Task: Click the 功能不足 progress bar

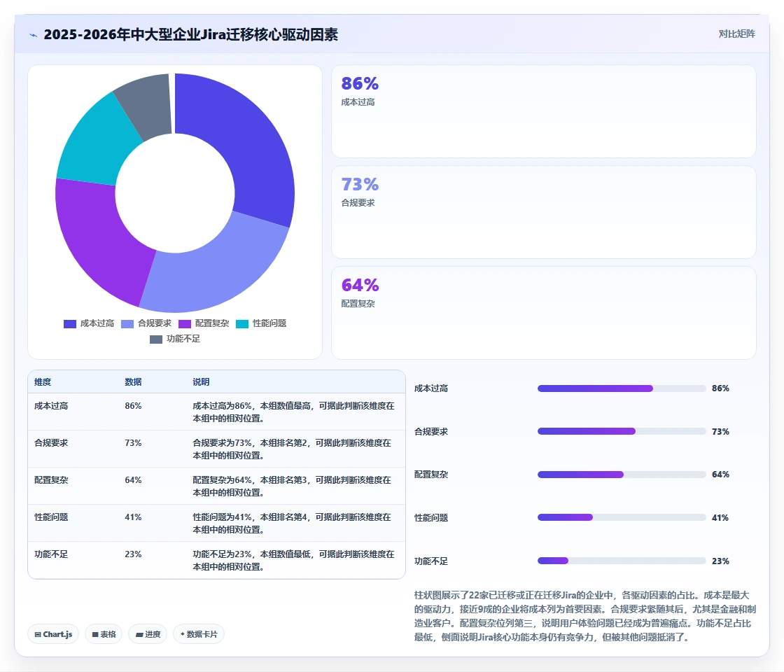Action: tap(622, 561)
